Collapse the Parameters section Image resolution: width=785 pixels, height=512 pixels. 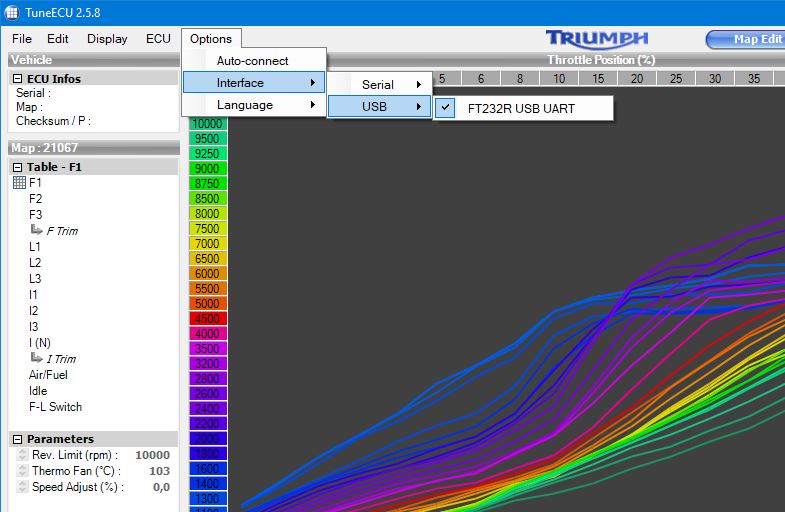(x=17, y=439)
